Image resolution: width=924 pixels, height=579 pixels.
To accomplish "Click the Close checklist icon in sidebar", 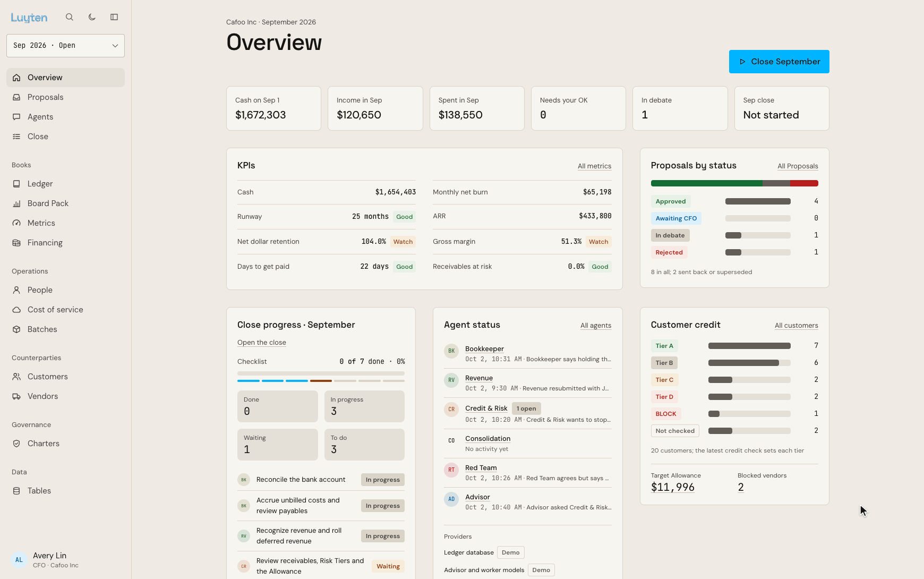I will 16,137.
